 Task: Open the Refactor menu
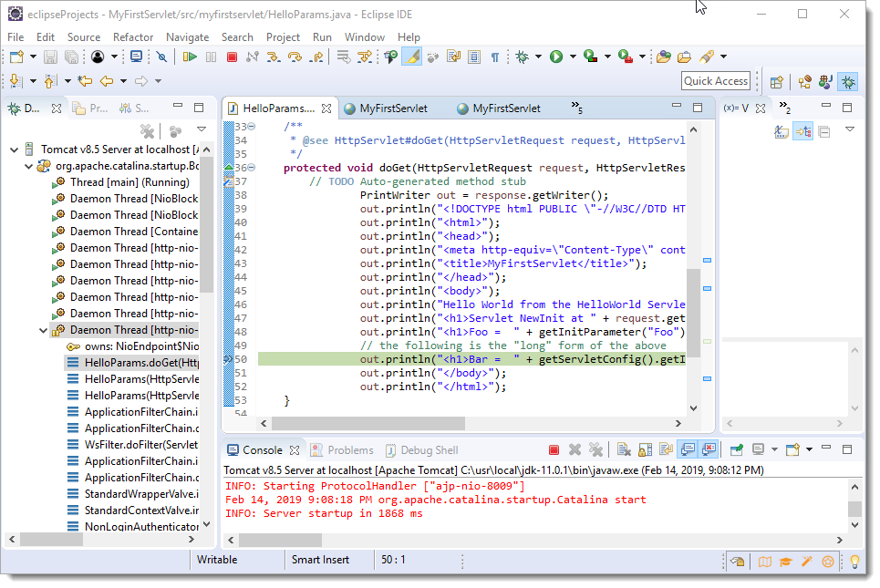click(x=133, y=37)
